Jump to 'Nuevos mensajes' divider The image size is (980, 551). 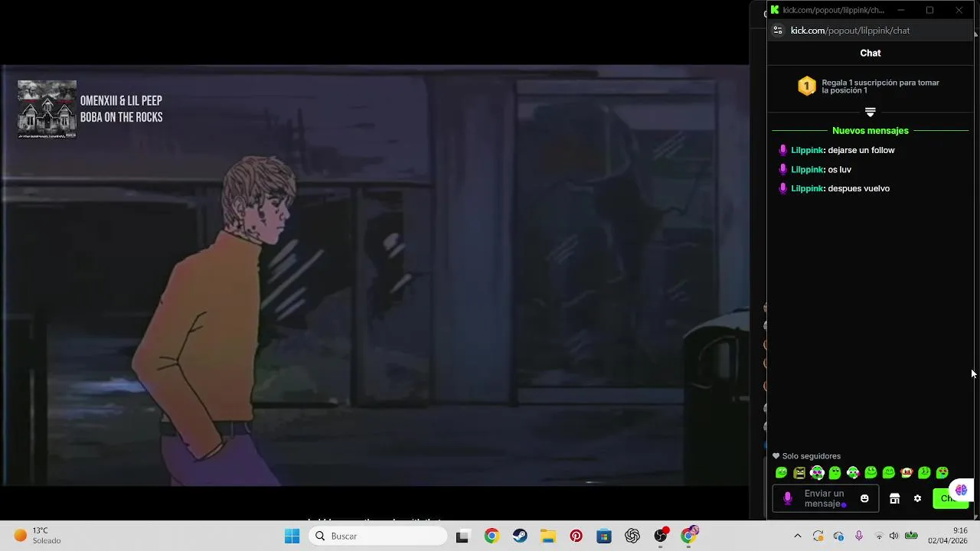coord(871,131)
